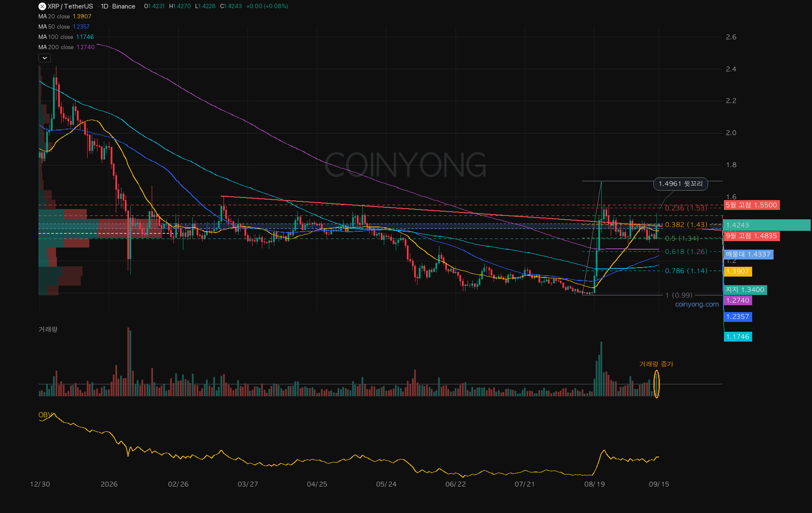812x513 pixels.
Task: Click the 1.8 level on price axis
Action: coord(731,165)
